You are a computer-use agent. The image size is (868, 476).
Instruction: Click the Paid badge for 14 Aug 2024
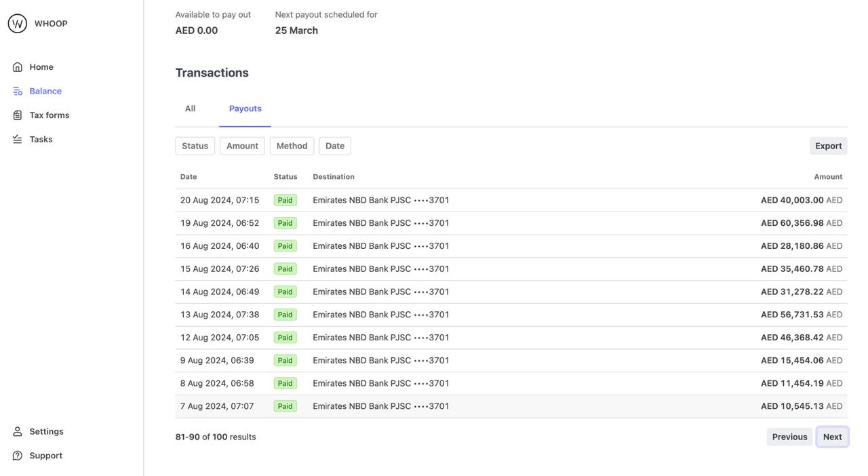285,292
